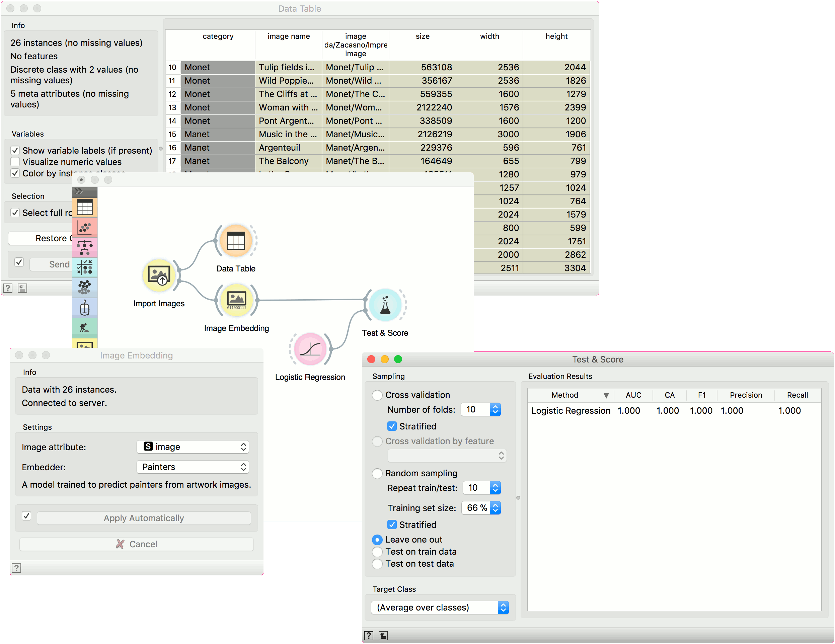Open the Model category in sidebar
The width and height of the screenshot is (835, 644).
click(x=84, y=248)
